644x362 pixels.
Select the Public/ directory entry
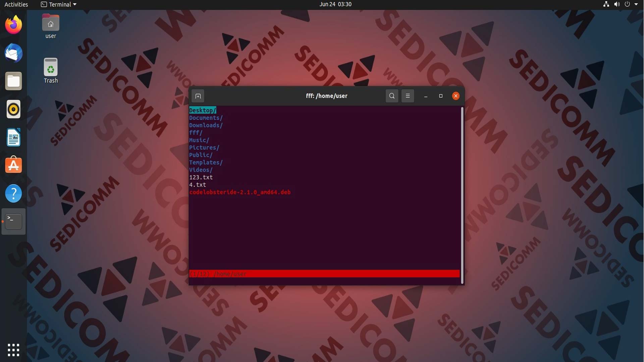pos(201,155)
